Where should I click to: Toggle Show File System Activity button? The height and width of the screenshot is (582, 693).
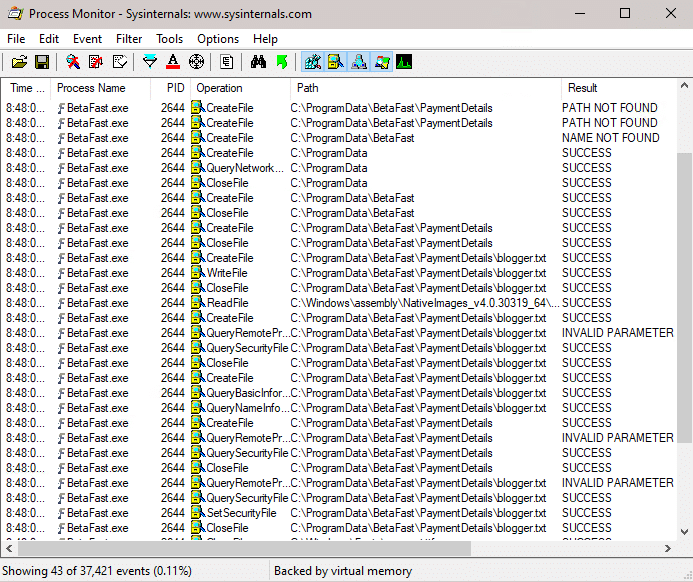coord(335,62)
